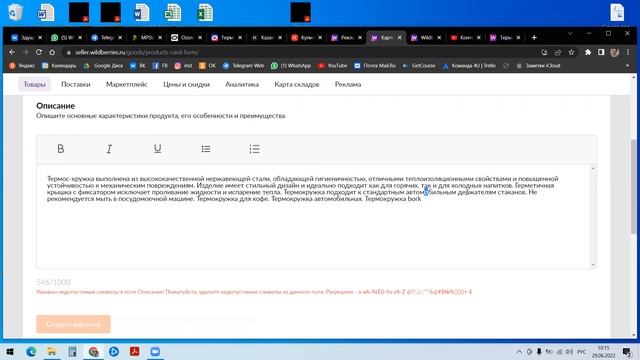Open Telegram Web bookmark
The height and width of the screenshot is (360, 640).
click(244, 66)
